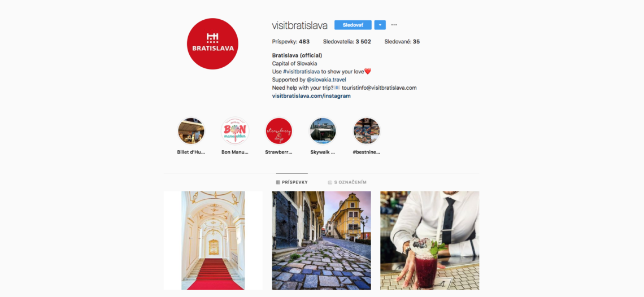View the Sledované following list
The height and width of the screenshot is (297, 644).
pyautogui.click(x=402, y=41)
